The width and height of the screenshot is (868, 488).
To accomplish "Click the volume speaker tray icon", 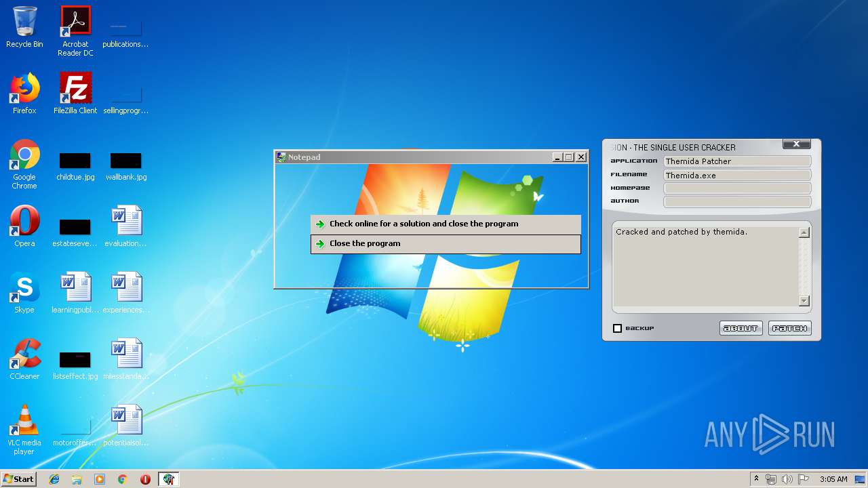I will (x=787, y=479).
